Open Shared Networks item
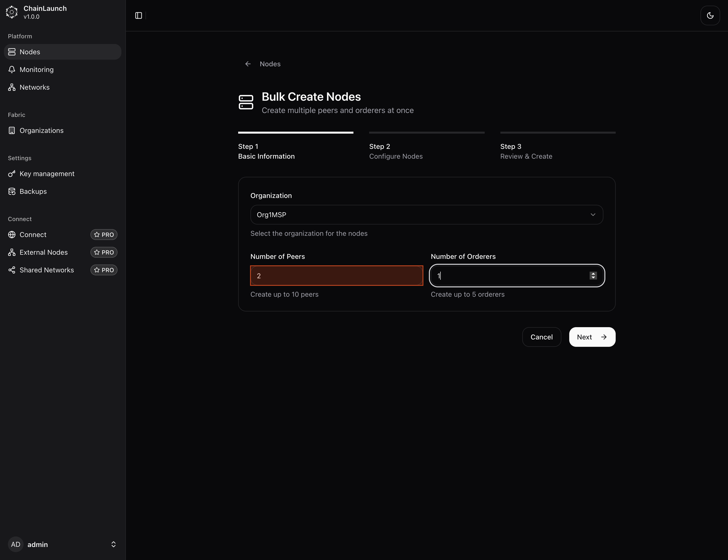Image resolution: width=728 pixels, height=560 pixels. [47, 270]
